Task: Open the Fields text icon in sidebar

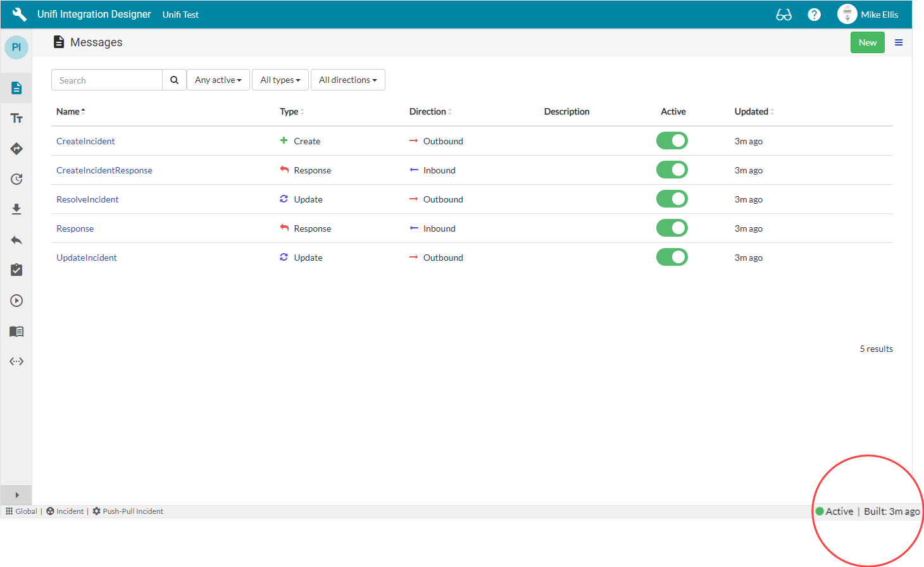Action: tap(16, 118)
